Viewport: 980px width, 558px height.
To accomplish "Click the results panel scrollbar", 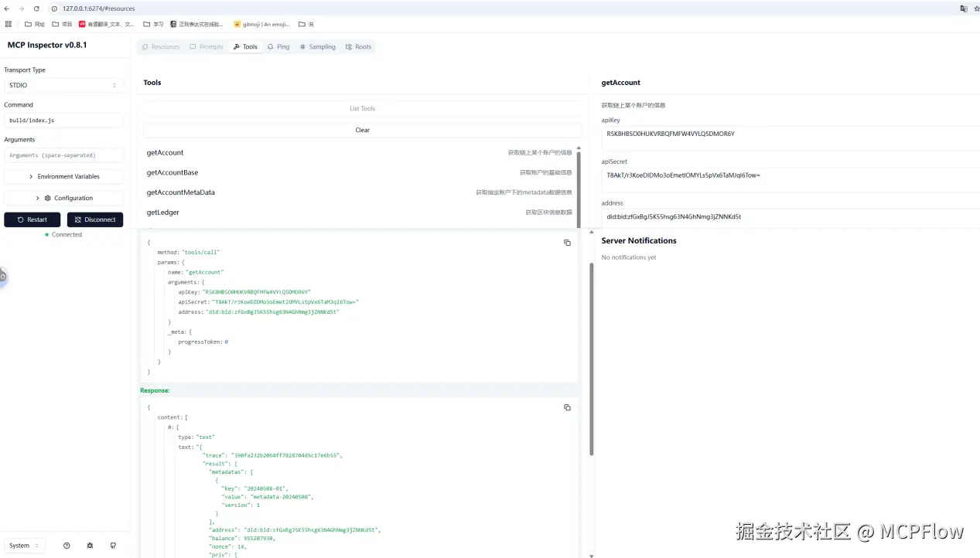I will click(592, 359).
